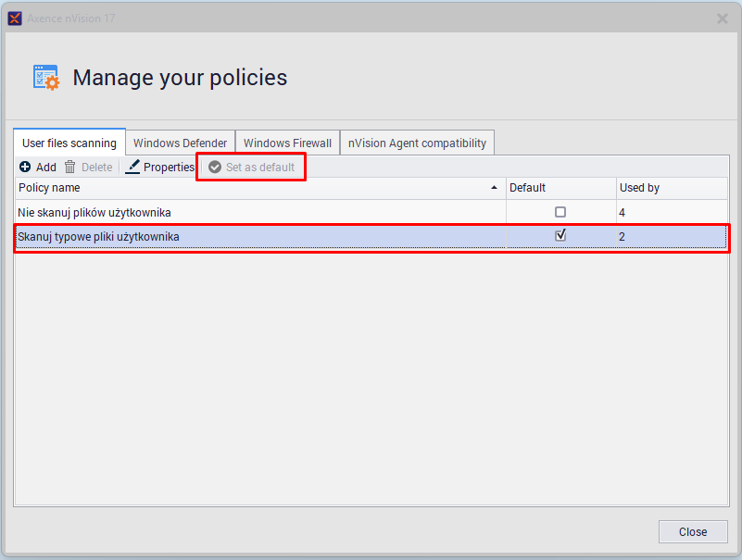Click the Used by column header
Screen dimensions: 742x560
click(672, 188)
